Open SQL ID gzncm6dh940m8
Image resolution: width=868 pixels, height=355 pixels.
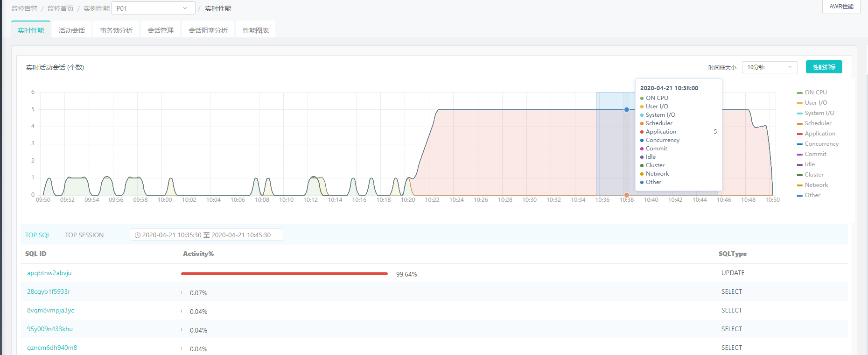tap(52, 348)
